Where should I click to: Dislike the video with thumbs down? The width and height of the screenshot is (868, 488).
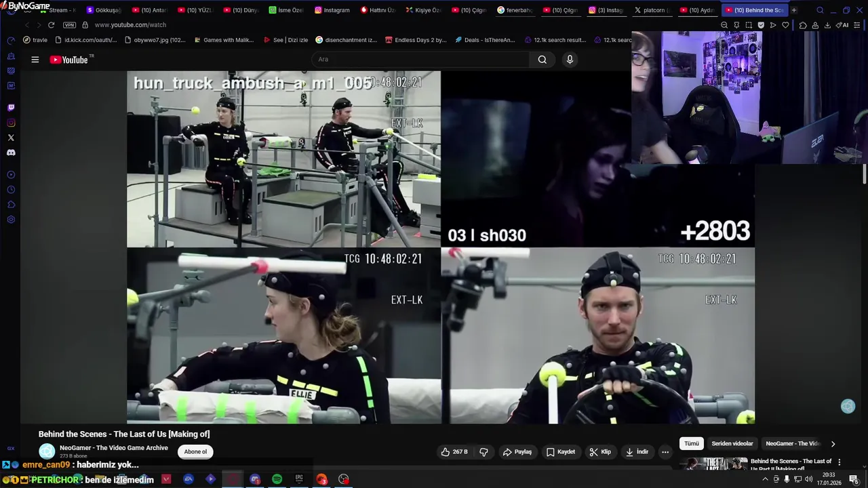484,452
